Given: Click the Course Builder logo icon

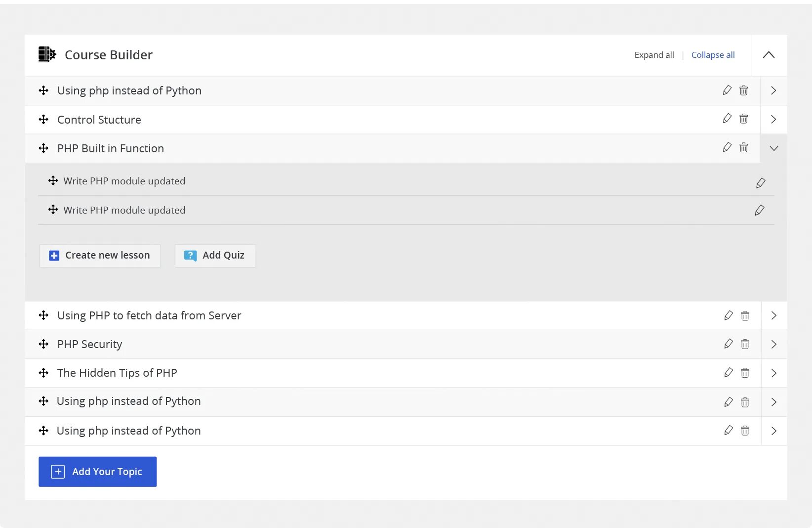Looking at the screenshot, I should click(x=47, y=54).
